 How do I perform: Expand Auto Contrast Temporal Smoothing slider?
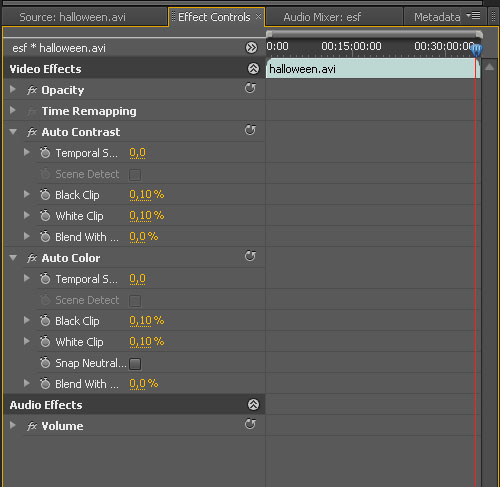pos(27,152)
